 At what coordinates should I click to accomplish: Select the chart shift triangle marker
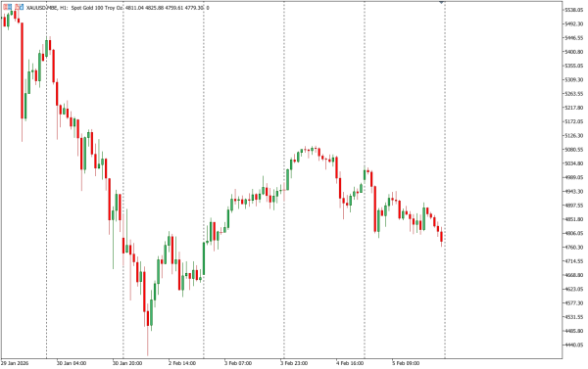pyautogui.click(x=441, y=2)
